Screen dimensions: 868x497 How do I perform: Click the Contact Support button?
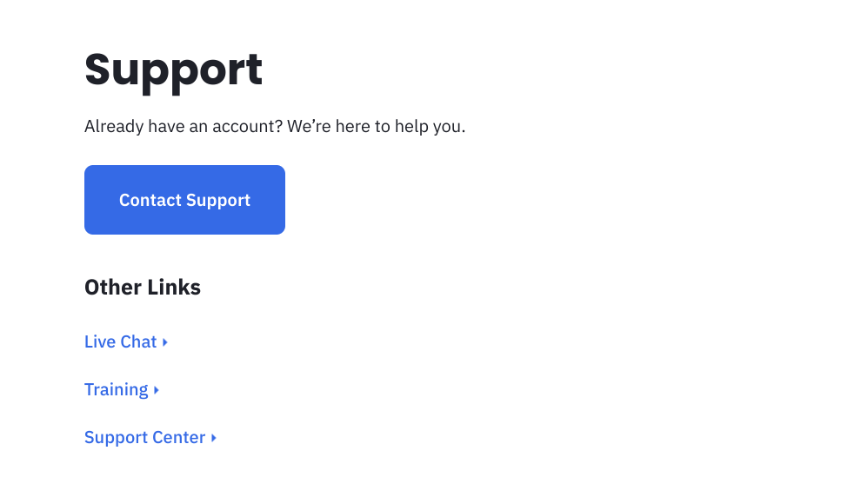click(x=184, y=200)
